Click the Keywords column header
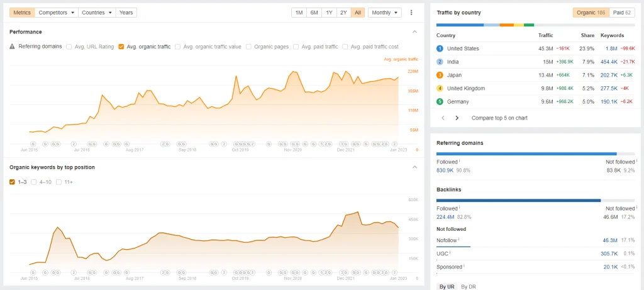Image resolution: width=644 pixels, height=290 pixels. 612,35
